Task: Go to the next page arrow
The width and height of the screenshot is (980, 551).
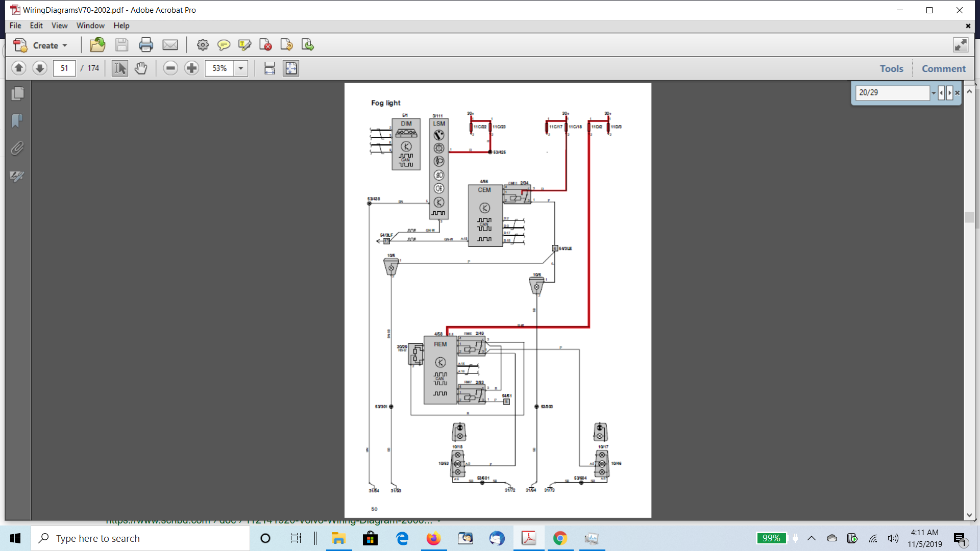Action: point(40,68)
